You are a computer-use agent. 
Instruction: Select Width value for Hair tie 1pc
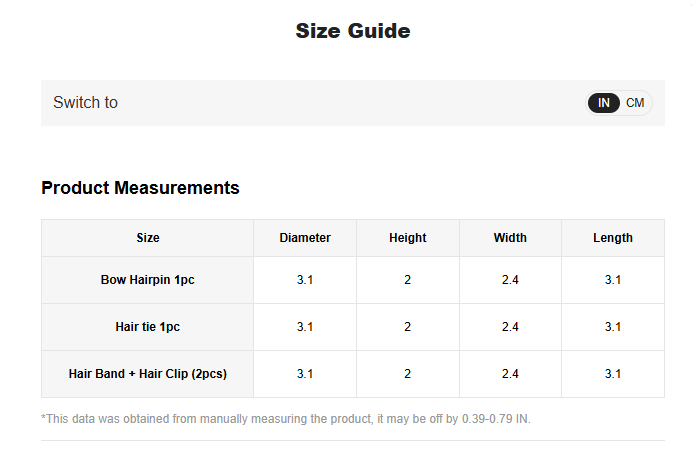tap(510, 327)
